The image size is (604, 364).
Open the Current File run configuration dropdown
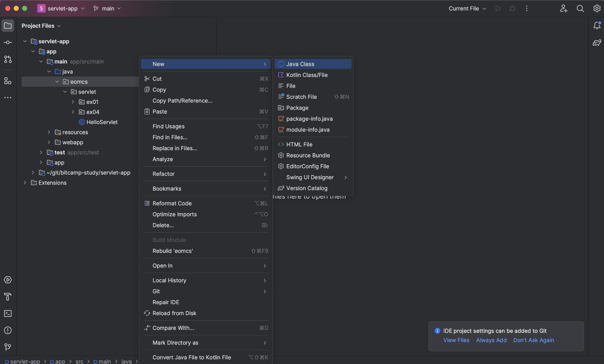click(x=467, y=8)
